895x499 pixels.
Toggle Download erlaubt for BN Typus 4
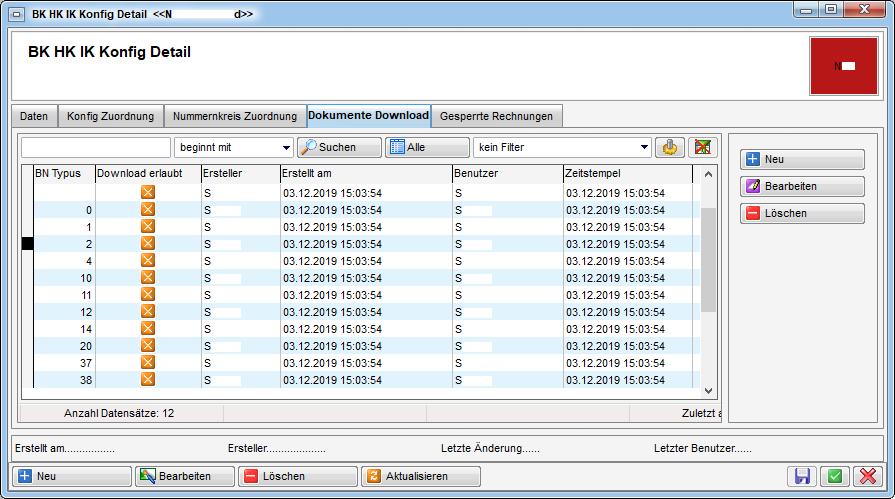tap(148, 260)
